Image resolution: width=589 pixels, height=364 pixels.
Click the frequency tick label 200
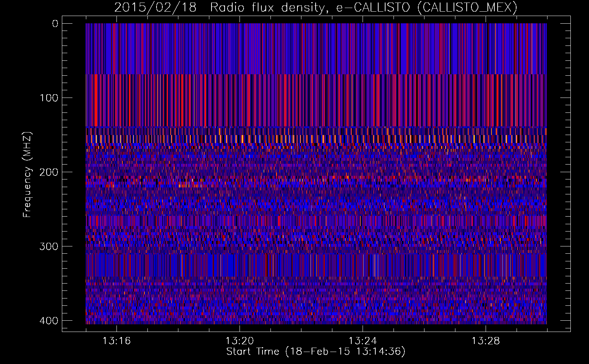[49, 172]
